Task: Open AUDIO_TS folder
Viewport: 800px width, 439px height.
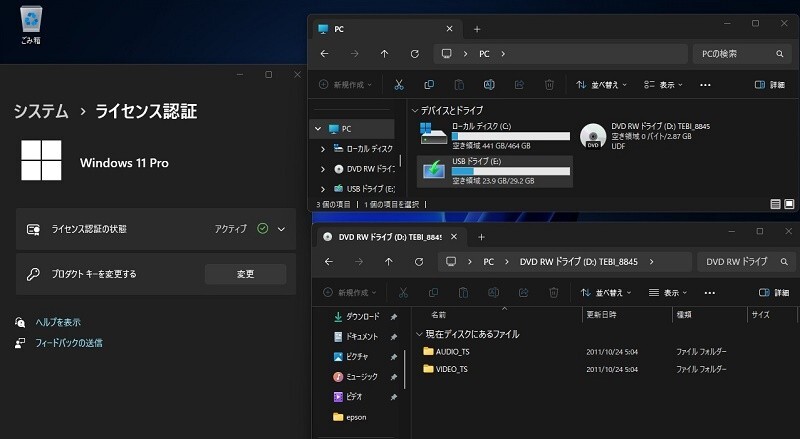Action: (x=446, y=352)
